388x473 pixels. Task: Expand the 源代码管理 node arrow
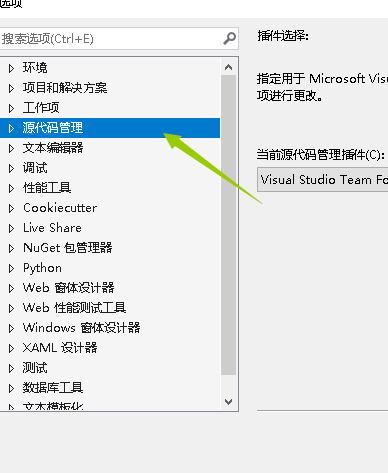[11, 128]
